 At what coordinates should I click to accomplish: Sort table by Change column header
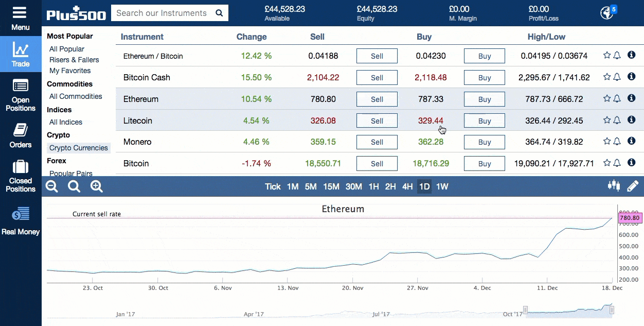(252, 37)
